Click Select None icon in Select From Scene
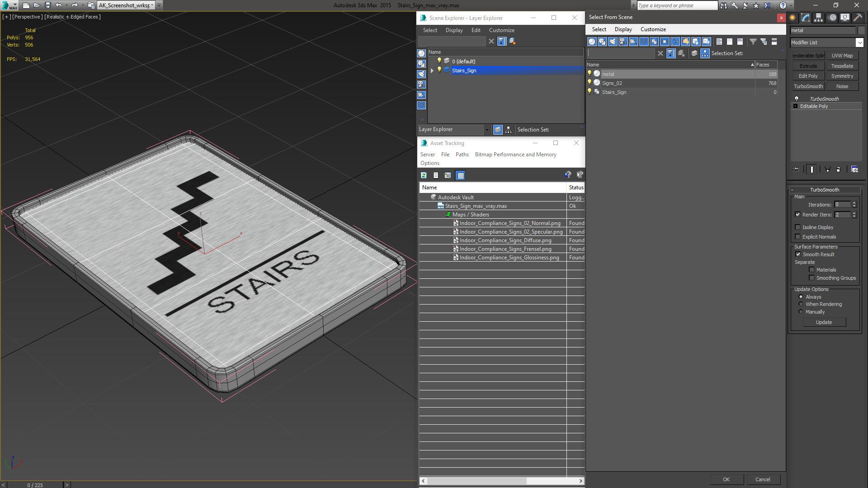 pos(730,42)
